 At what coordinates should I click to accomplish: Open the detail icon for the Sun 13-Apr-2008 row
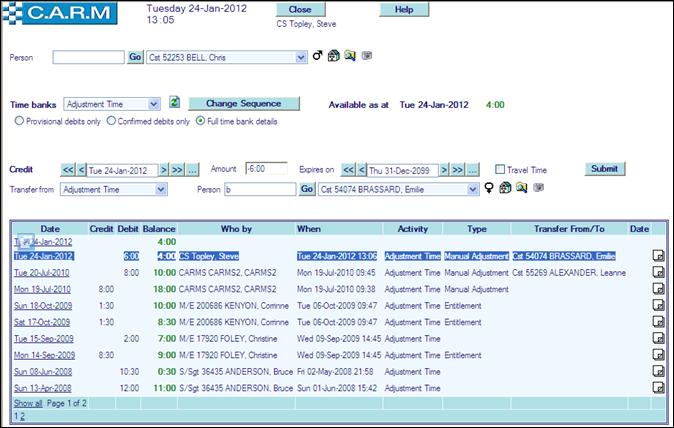659,387
